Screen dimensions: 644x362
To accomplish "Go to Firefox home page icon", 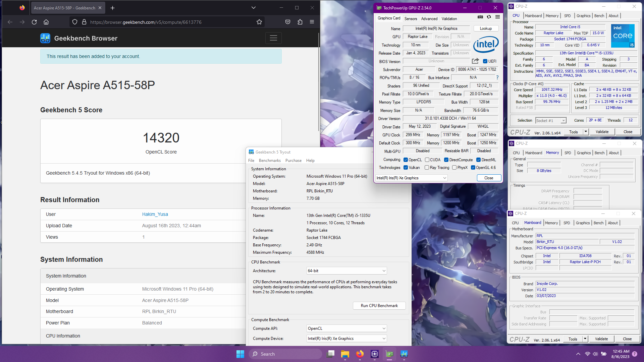I will (46, 22).
